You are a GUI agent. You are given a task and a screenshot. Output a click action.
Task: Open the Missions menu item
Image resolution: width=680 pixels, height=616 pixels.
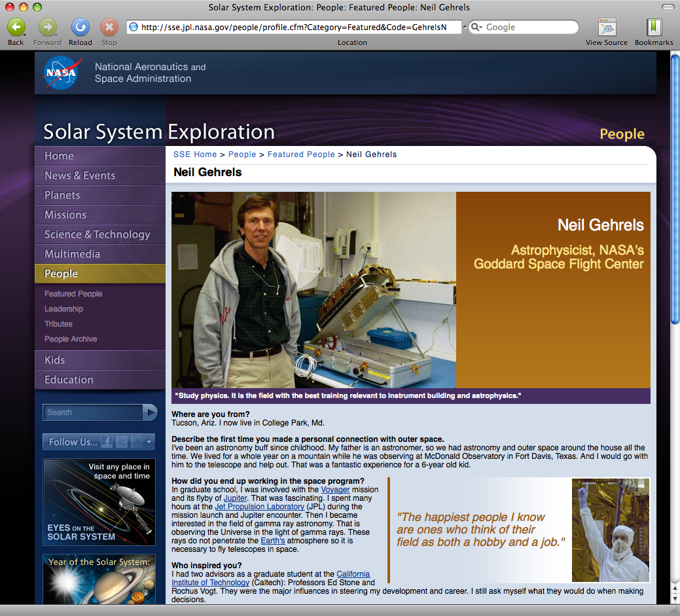(99, 214)
